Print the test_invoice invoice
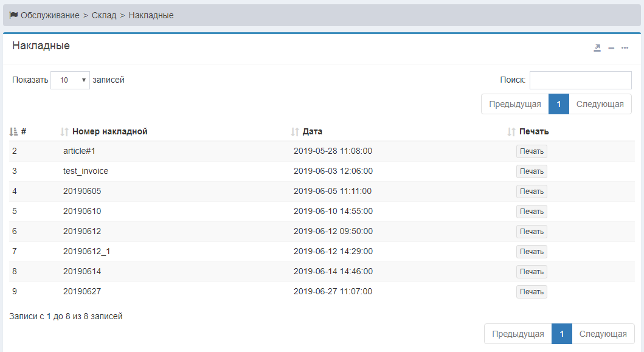The width and height of the screenshot is (644, 352). tap(531, 171)
